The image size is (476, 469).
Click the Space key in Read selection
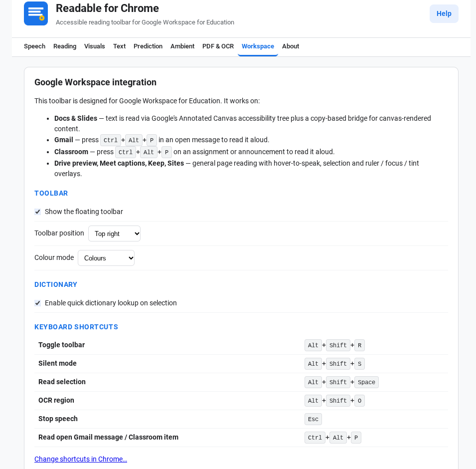tap(366, 382)
